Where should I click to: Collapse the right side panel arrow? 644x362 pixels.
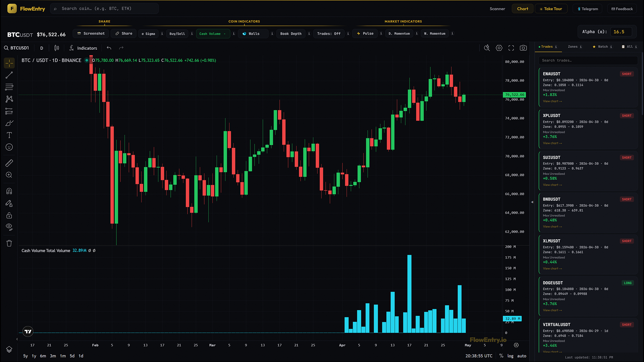[532, 202]
